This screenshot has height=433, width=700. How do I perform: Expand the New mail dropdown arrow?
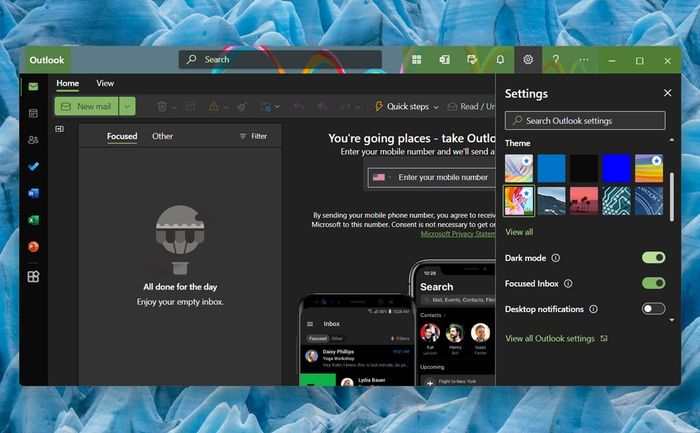(127, 106)
